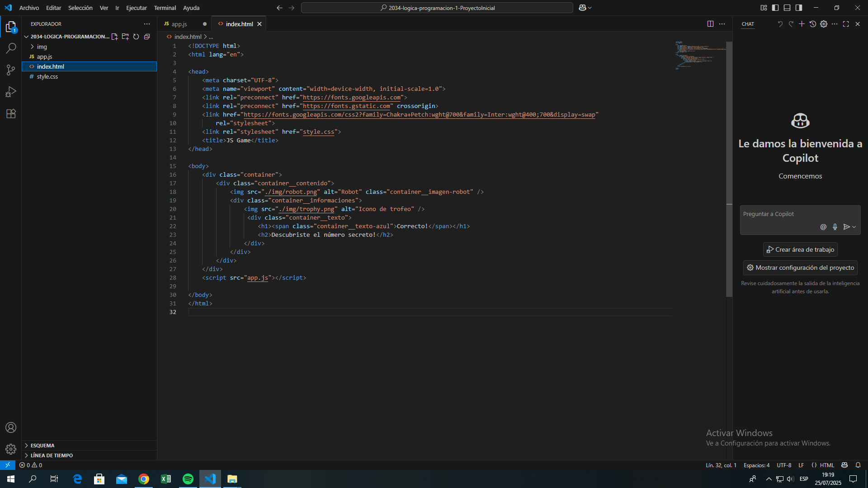Click the Copilot status bar icon
This screenshot has width=868, height=488.
point(844,465)
